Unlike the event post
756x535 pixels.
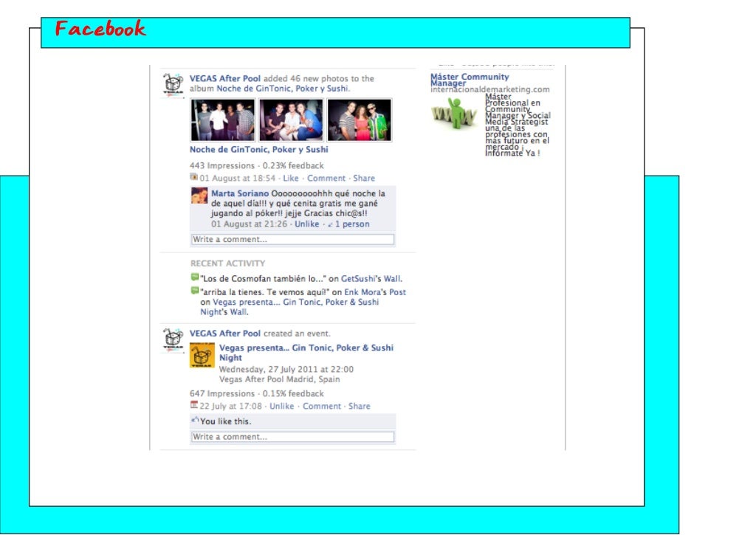point(281,406)
